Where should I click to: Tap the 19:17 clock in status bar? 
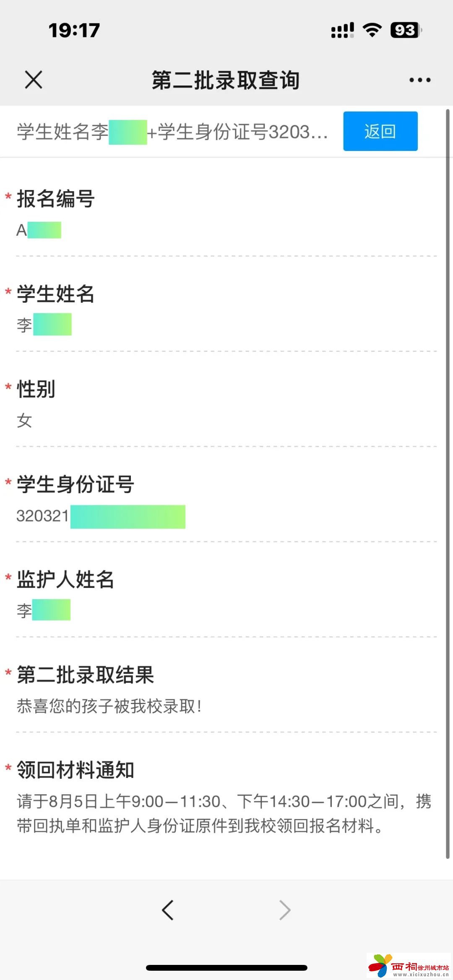(x=74, y=30)
